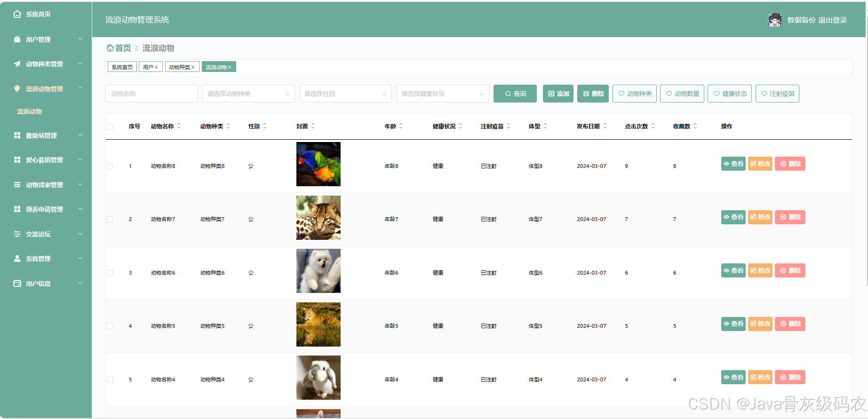Close the 动物种类 tab with its x icon

click(x=193, y=67)
